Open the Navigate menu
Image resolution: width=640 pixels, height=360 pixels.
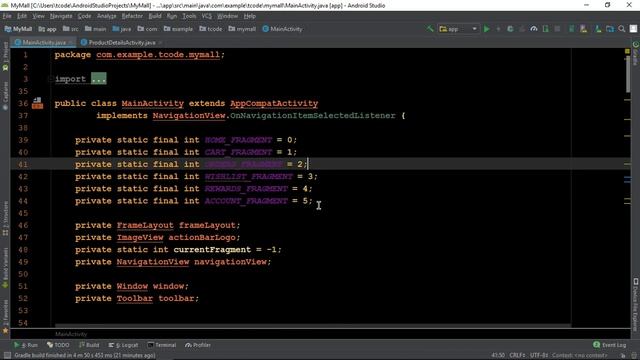coord(61,16)
